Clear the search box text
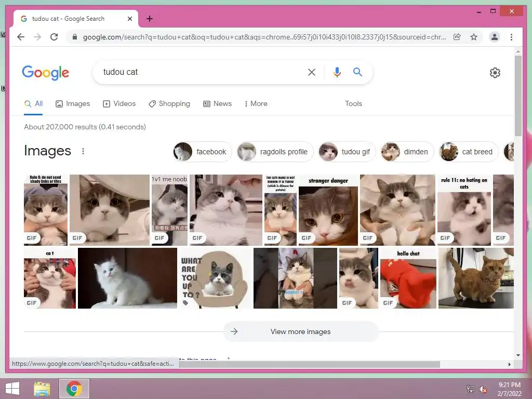The height and width of the screenshot is (399, 532). 312,72
